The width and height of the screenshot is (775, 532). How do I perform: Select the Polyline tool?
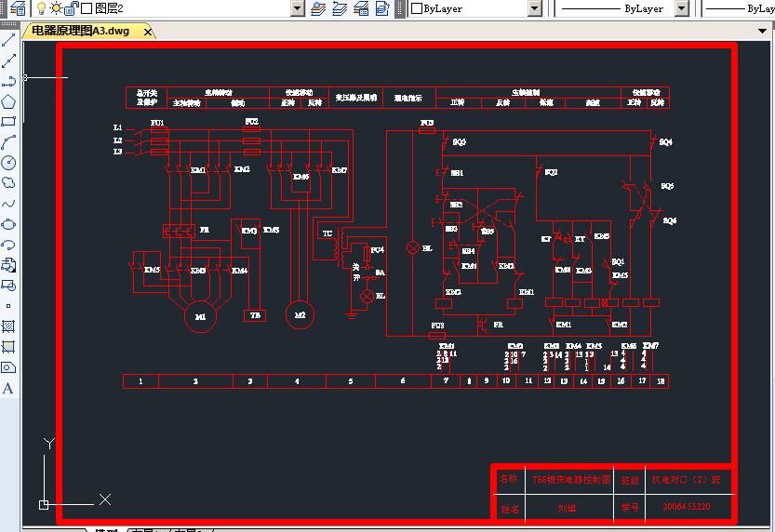(x=9, y=82)
